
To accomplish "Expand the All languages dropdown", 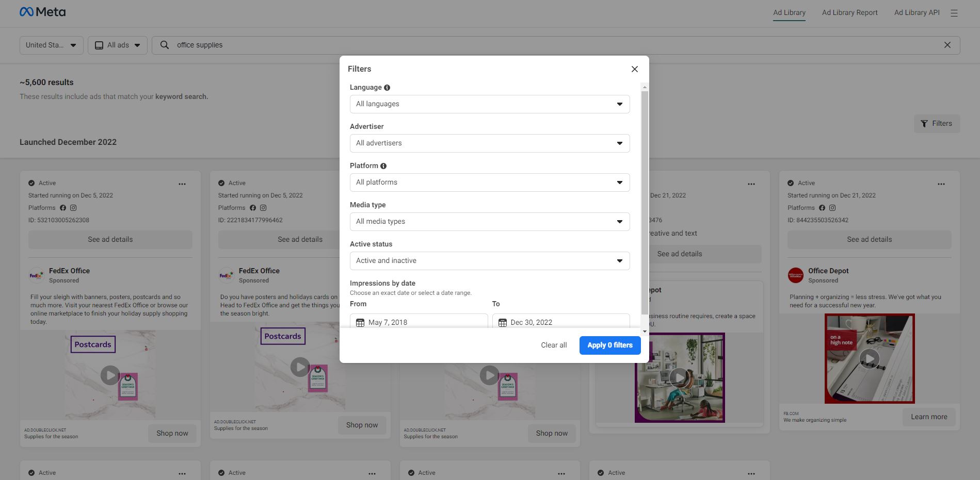I will pos(489,104).
